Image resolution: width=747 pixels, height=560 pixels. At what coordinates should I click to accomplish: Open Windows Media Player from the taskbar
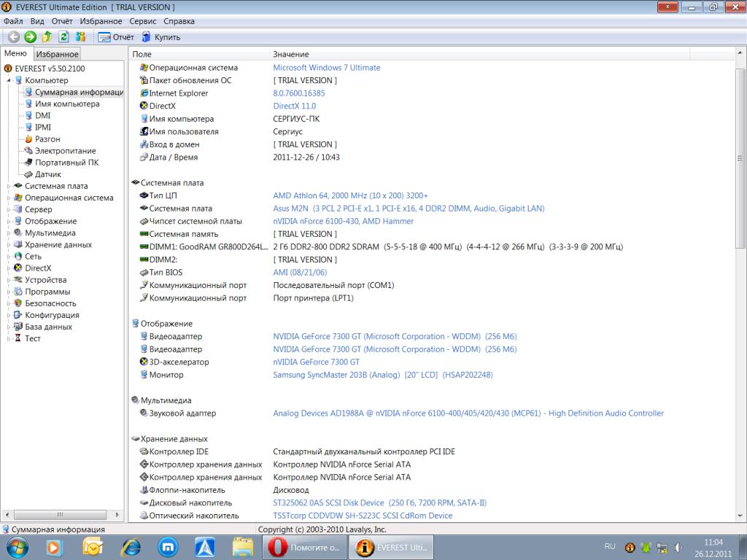click(54, 547)
